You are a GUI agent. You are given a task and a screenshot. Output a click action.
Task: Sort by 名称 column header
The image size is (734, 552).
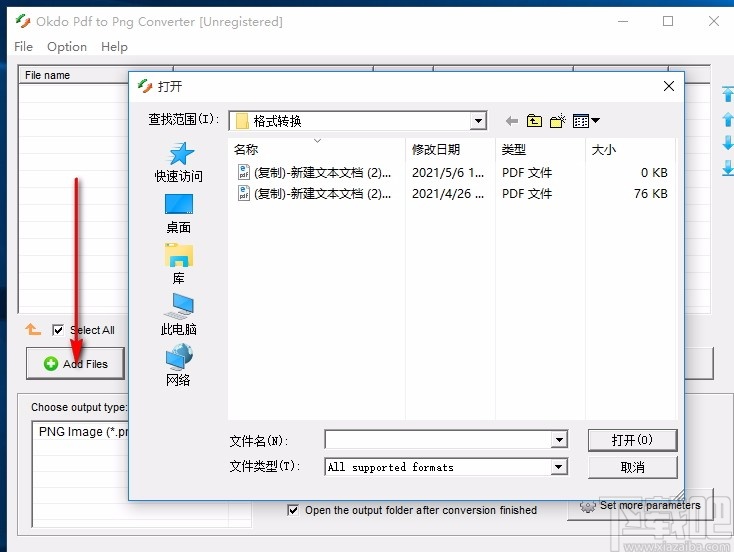(x=316, y=149)
